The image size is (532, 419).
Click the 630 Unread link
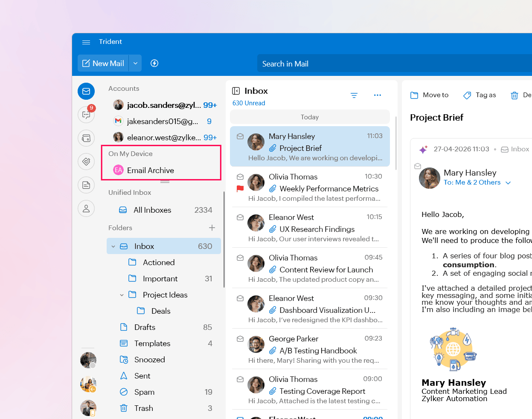249,103
